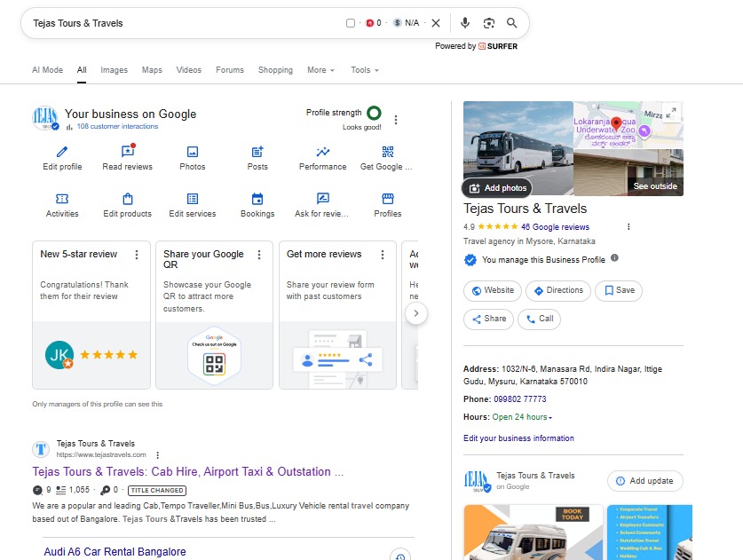Click Add photos on bus image

pyautogui.click(x=497, y=187)
